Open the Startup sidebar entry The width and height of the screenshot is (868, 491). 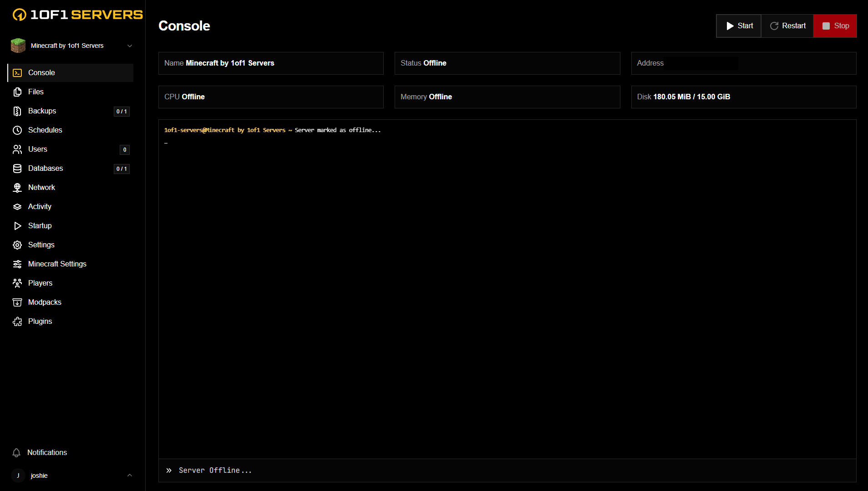click(x=71, y=226)
